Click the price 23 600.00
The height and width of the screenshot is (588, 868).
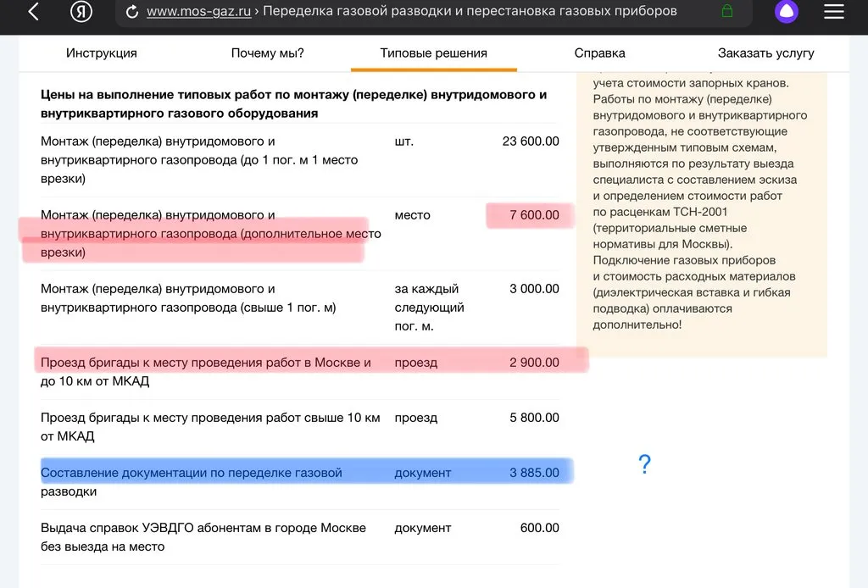[531, 141]
